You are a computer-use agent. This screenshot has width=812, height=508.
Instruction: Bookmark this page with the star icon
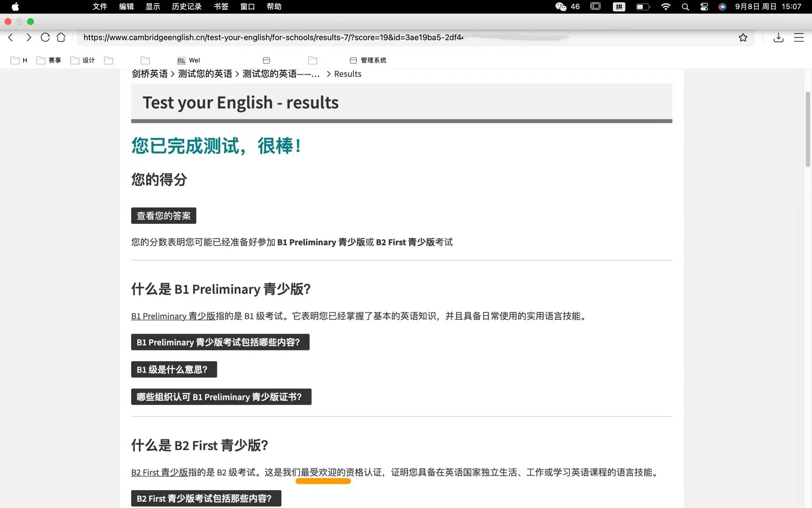(743, 38)
